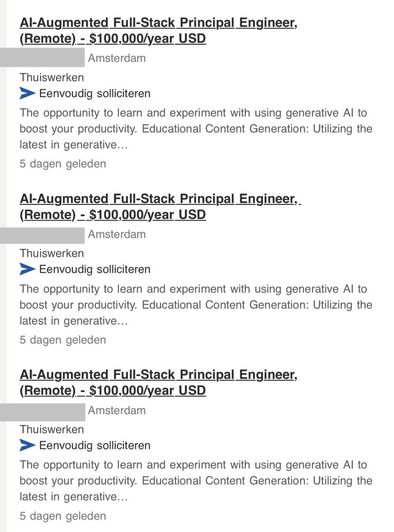The image size is (394, 532).
Task: Click the blue apply arrow in third listing
Action: (27, 445)
